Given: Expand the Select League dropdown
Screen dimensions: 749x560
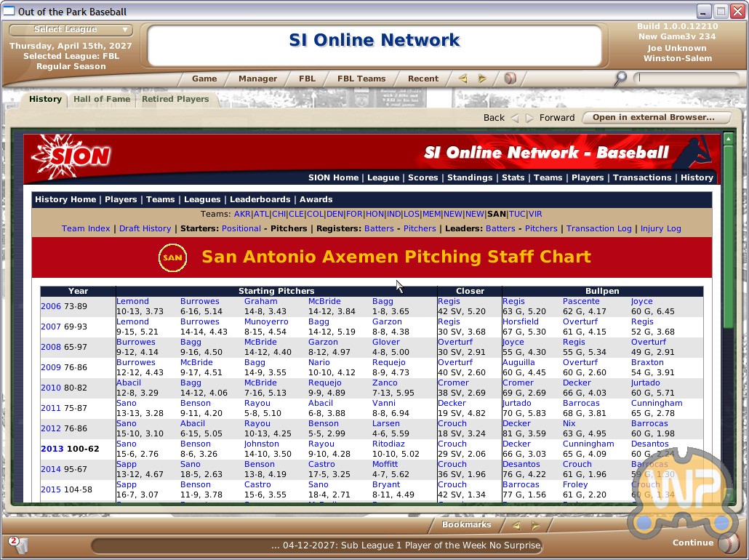Looking at the screenshot, I should [x=71, y=30].
